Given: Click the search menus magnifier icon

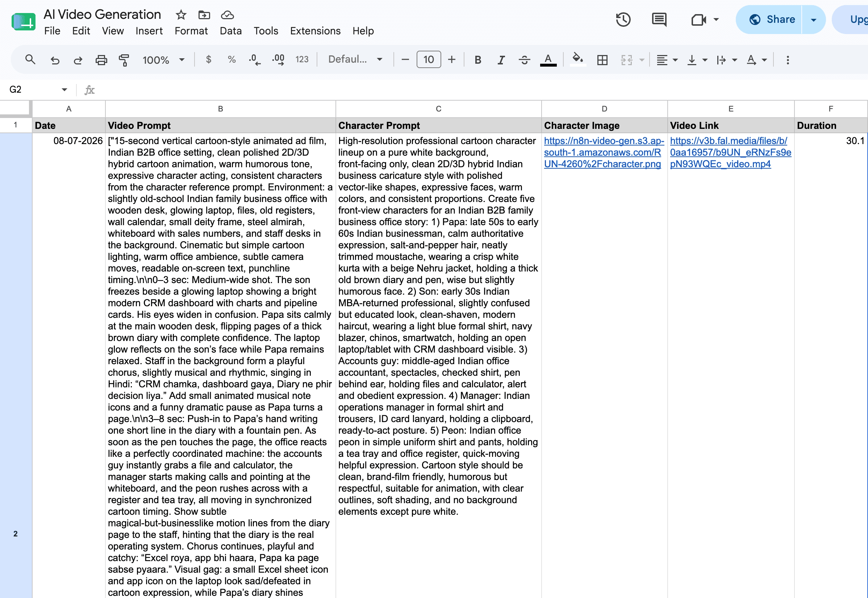Looking at the screenshot, I should [x=30, y=60].
